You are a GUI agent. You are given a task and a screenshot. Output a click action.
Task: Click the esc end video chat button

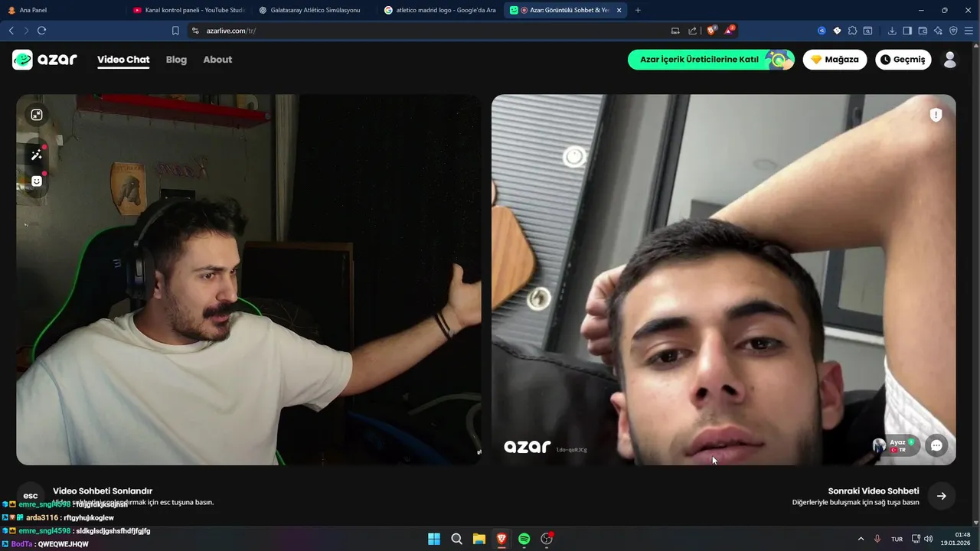click(x=31, y=496)
